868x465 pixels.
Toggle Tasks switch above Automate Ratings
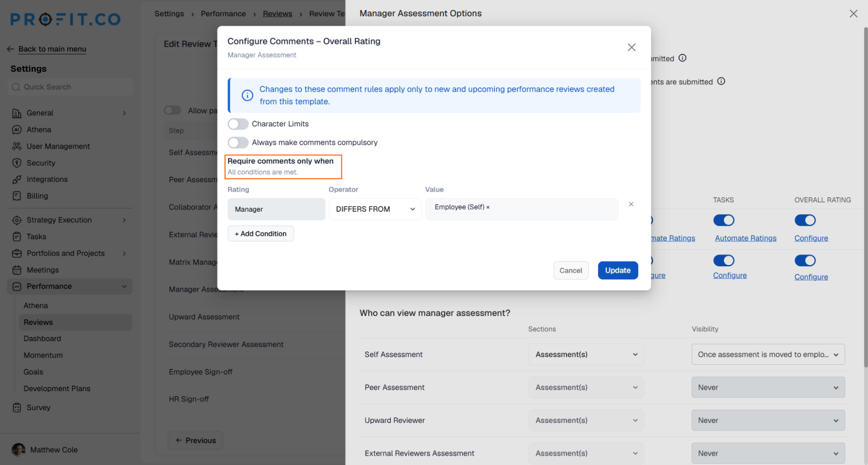(x=723, y=220)
